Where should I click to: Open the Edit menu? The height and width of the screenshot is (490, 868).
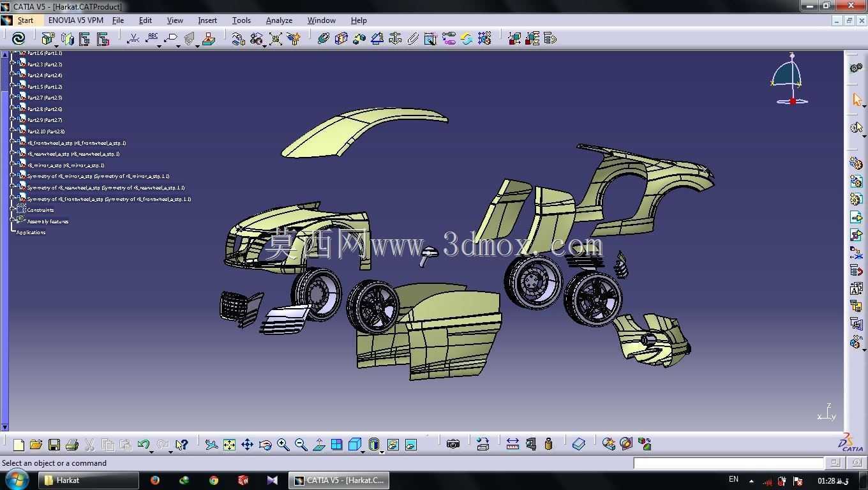point(146,20)
